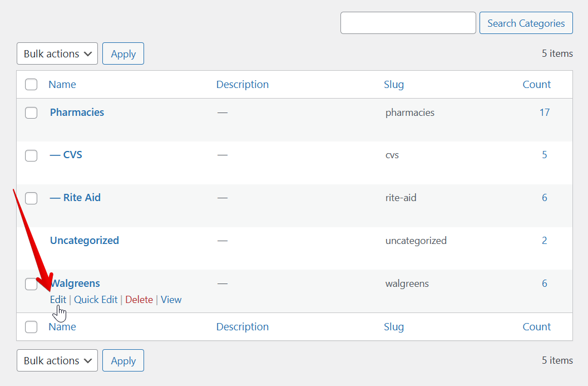588x386 pixels.
Task: Click View link under Walgreens
Action: [x=171, y=300]
